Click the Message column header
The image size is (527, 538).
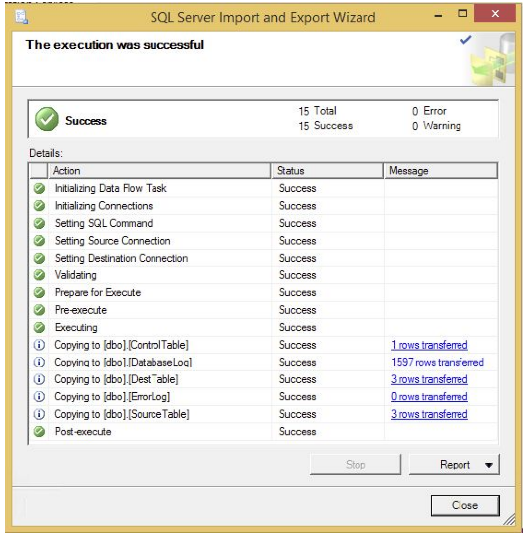click(x=441, y=171)
